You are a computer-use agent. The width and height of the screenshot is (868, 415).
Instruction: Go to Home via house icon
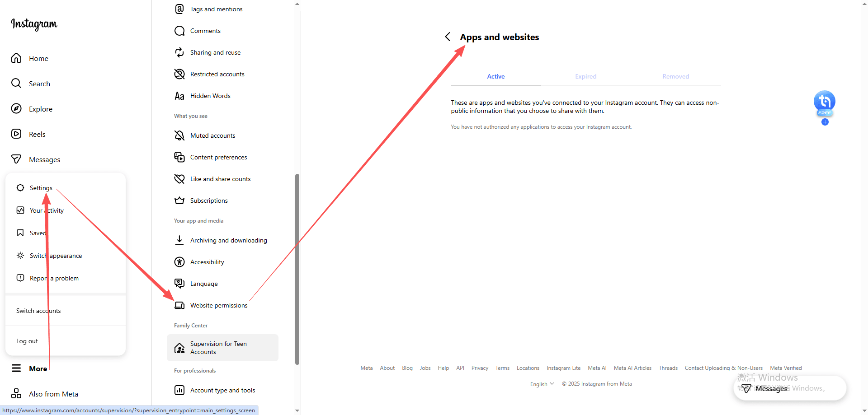pos(16,58)
